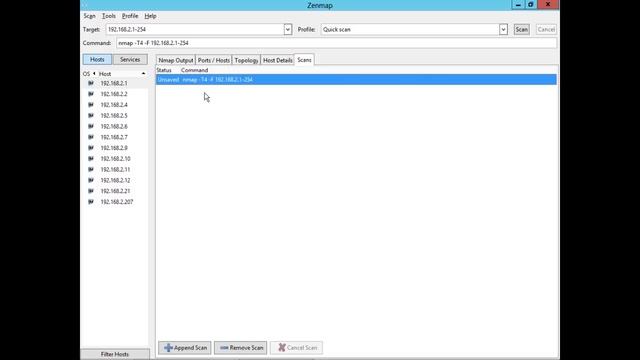
Task: Click the OS icon beside host 192.168.2.5
Action: [x=91, y=116]
